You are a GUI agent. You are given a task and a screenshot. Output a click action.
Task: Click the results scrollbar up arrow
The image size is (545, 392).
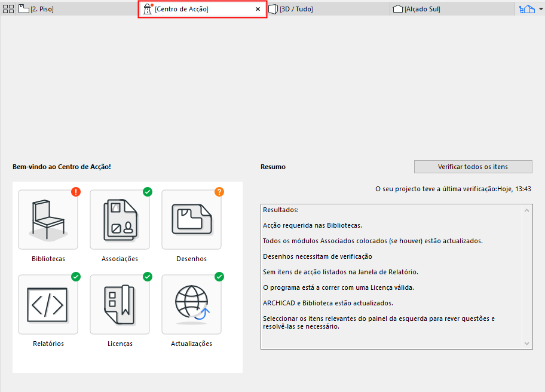click(526, 210)
